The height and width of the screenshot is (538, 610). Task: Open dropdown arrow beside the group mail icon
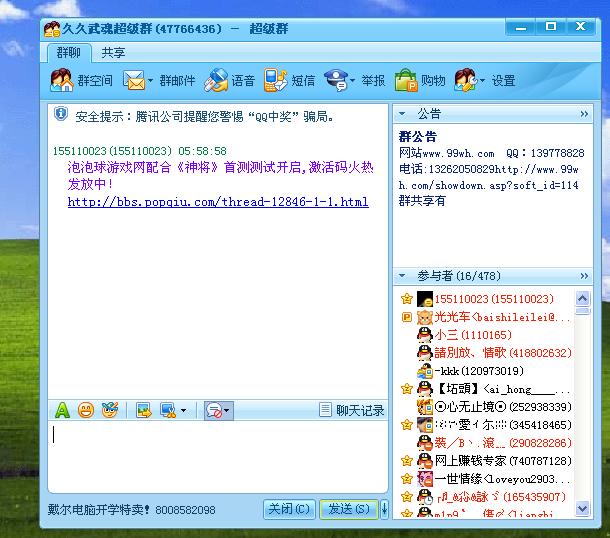[151, 81]
